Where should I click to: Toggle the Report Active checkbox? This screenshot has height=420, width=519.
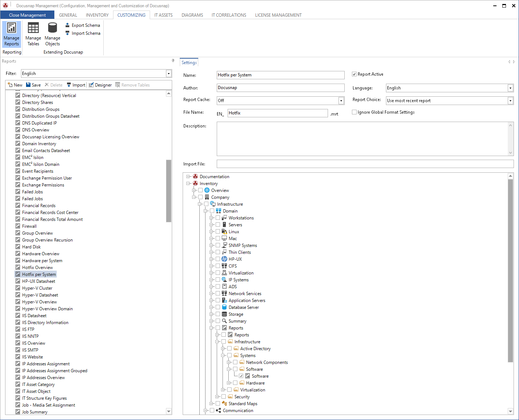coord(354,74)
